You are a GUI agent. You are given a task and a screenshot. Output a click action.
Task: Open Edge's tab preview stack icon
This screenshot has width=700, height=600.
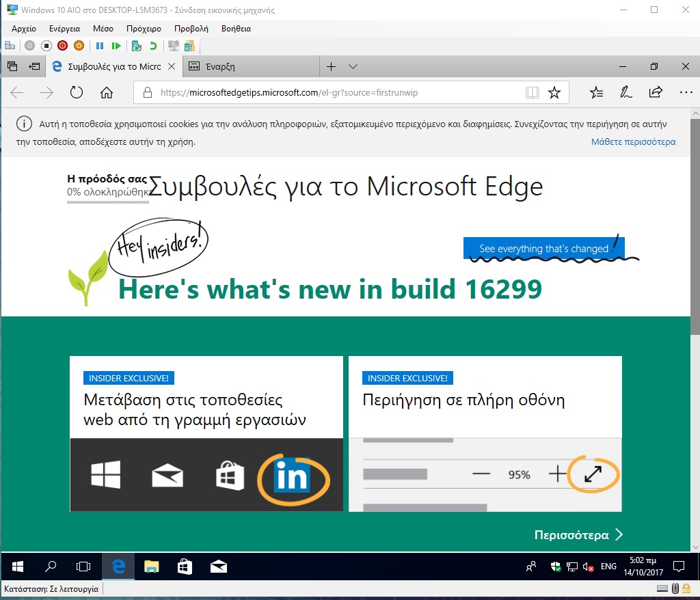[12, 66]
